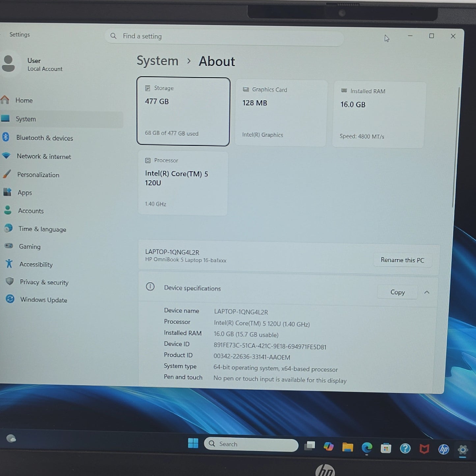476x476 pixels.
Task: Click the Device name value LAPTOP-1QNG4L2R
Action: (x=241, y=312)
